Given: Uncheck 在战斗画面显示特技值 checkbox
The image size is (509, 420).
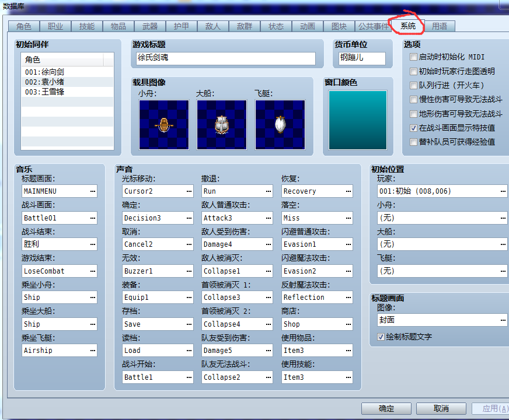Looking at the screenshot, I should click(x=413, y=128).
